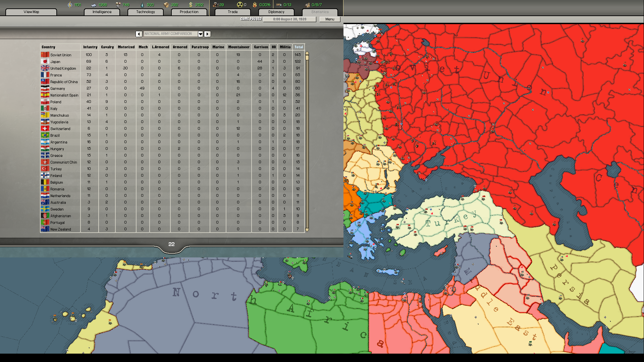Viewport: 644px width, 362px height.
Task: Click the nuclear weapons icon
Action: pyautogui.click(x=239, y=4)
